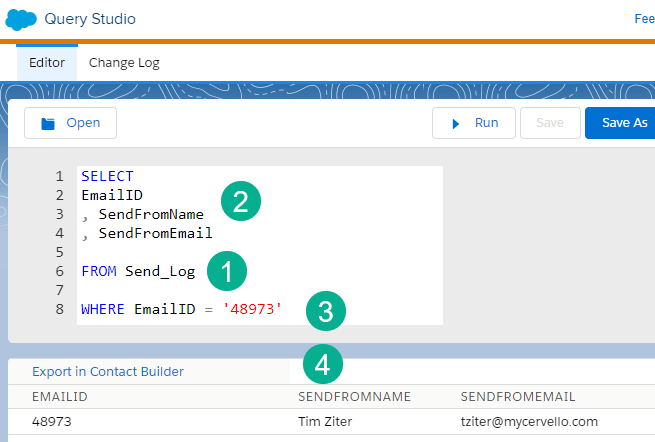Viewport: 655px width, 442px height.
Task: Click the play triangle icon on Run
Action: [x=456, y=123]
